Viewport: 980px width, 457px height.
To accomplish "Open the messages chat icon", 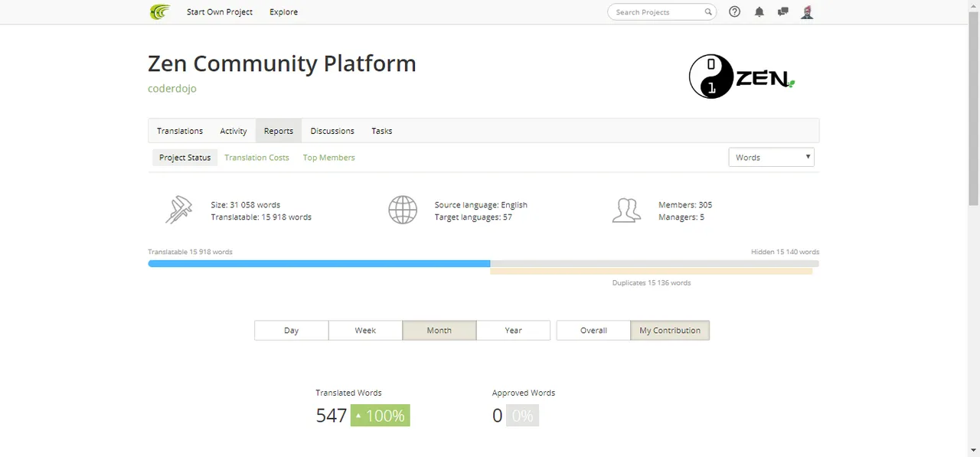I will (782, 11).
